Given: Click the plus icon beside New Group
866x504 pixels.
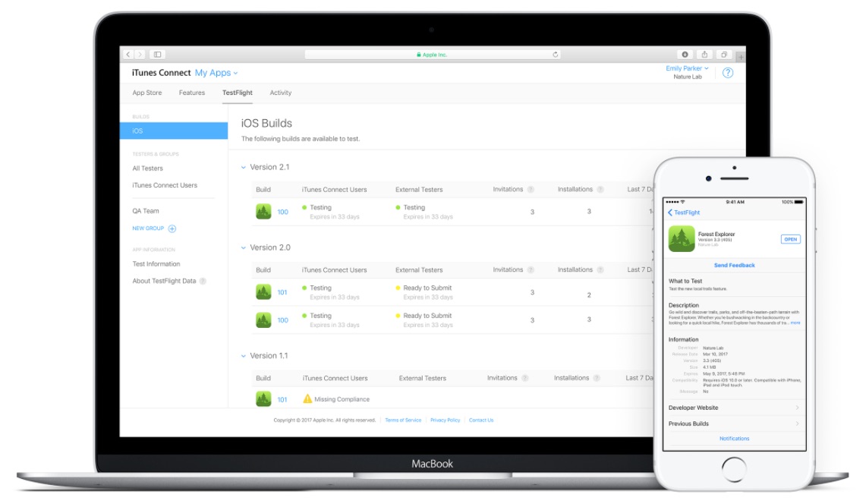Looking at the screenshot, I should pyautogui.click(x=172, y=228).
